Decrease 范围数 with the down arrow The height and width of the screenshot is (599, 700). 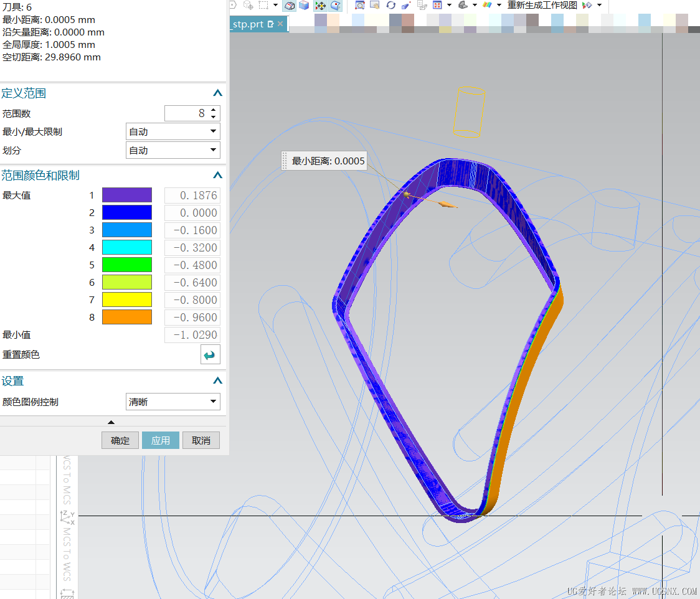pyautogui.click(x=214, y=117)
